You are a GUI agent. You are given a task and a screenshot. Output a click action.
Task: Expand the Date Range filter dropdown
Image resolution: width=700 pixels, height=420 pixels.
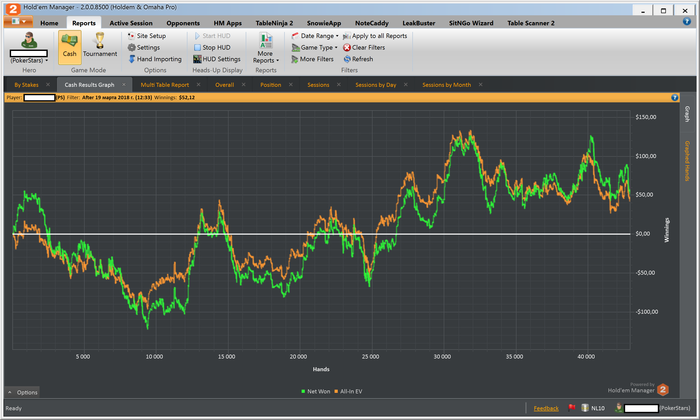[x=318, y=35]
